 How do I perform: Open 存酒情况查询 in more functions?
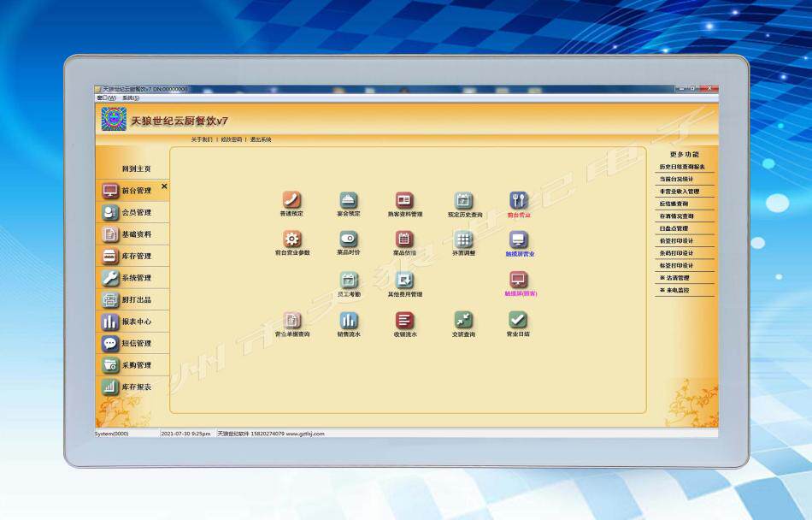(x=676, y=216)
